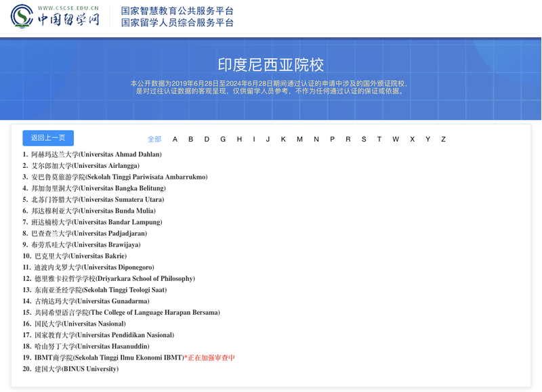This screenshot has width=542, height=392.
Task: Click Universitas Bunda Mulia entry
Action: (x=93, y=211)
